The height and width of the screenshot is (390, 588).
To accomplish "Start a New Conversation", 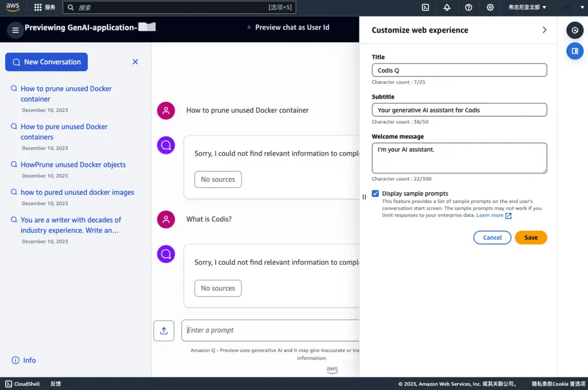I will click(x=47, y=62).
